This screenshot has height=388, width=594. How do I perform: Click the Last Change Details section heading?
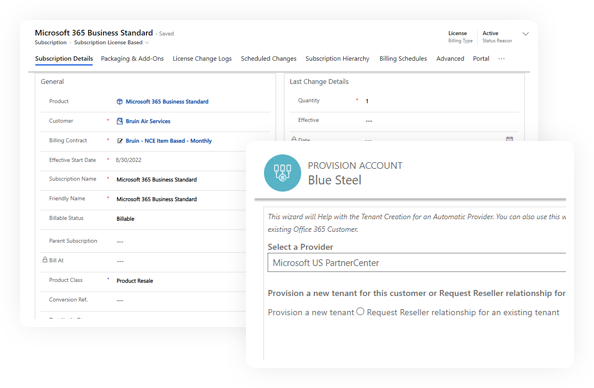pyautogui.click(x=319, y=81)
